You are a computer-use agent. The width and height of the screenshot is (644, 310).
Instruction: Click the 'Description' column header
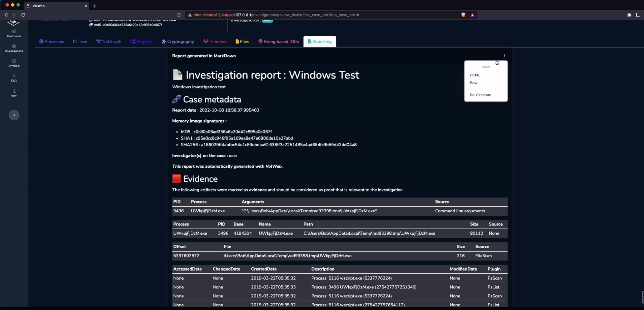tap(323, 269)
